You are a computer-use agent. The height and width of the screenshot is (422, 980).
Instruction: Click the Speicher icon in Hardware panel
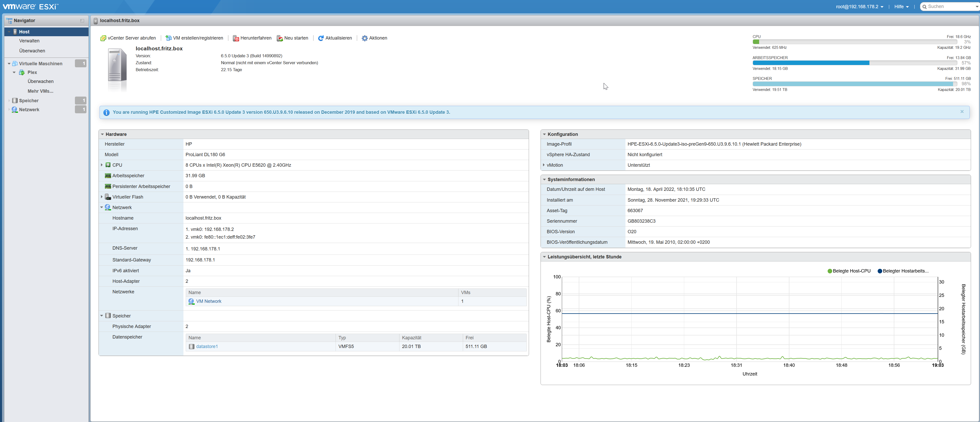click(108, 316)
